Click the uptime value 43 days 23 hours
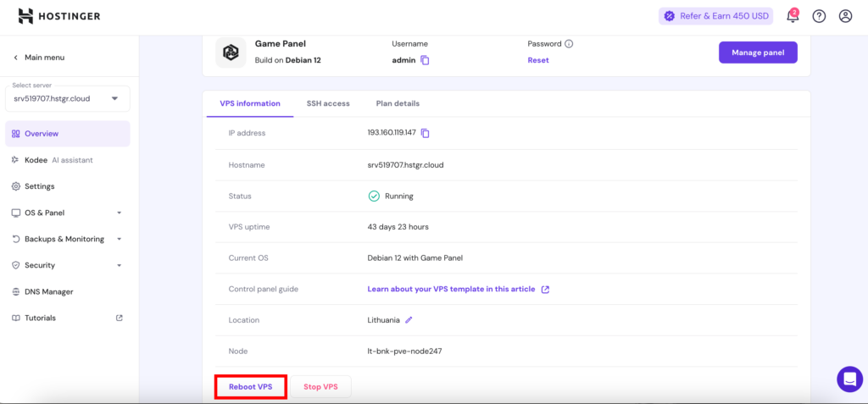Screen dimensions: 868x404 click(398, 227)
